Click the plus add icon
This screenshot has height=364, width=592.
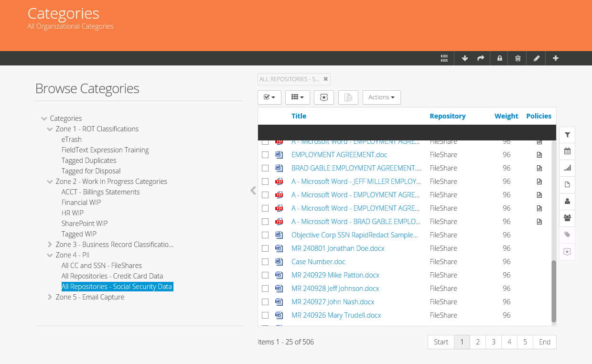556,58
